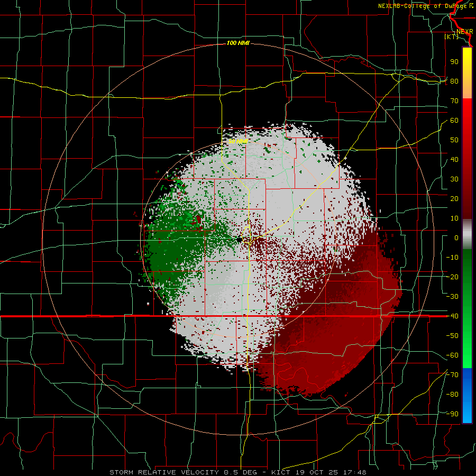Click the "100 NMI" range ring label
The width and height of the screenshot is (476, 476).
(238, 43)
